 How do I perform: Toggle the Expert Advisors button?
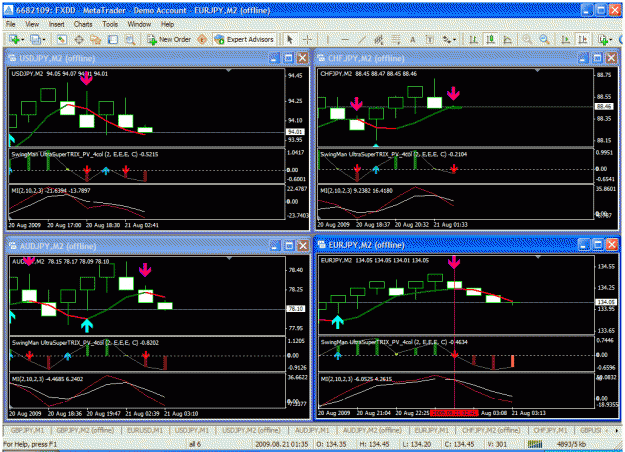click(244, 39)
